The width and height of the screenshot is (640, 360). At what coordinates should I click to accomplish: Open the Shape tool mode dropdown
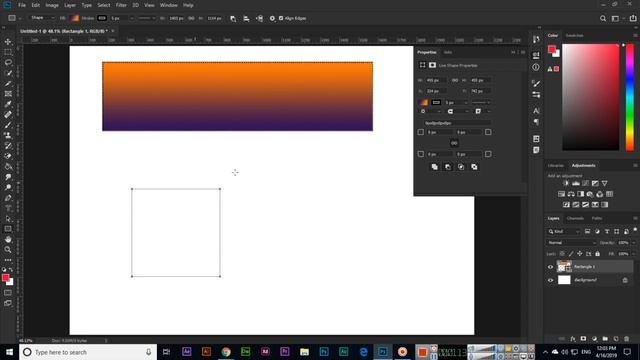coord(43,18)
